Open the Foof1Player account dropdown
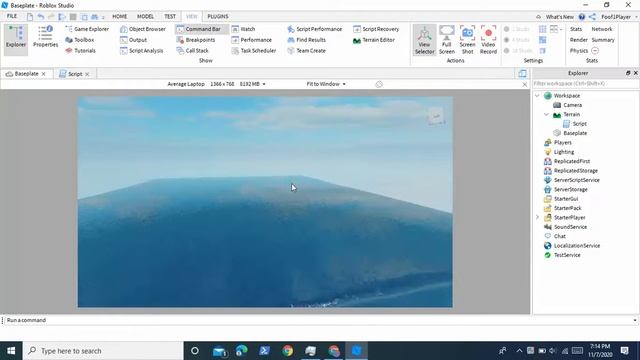640x360 pixels. pyautogui.click(x=619, y=17)
